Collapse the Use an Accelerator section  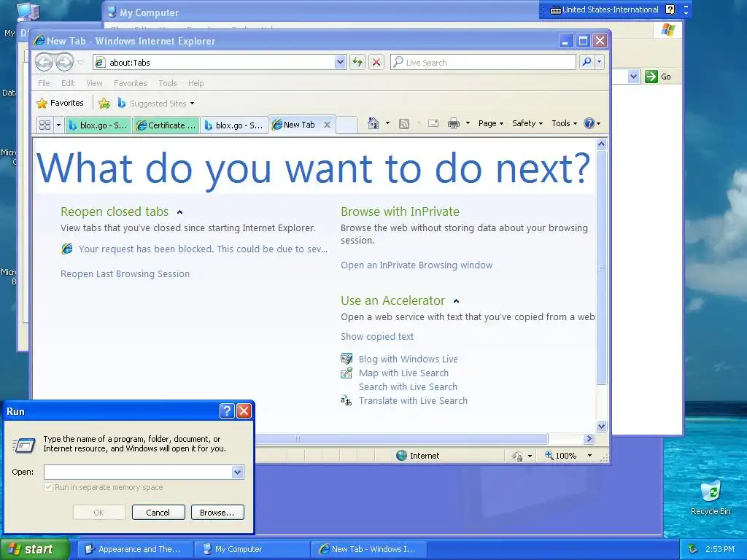[x=456, y=301]
